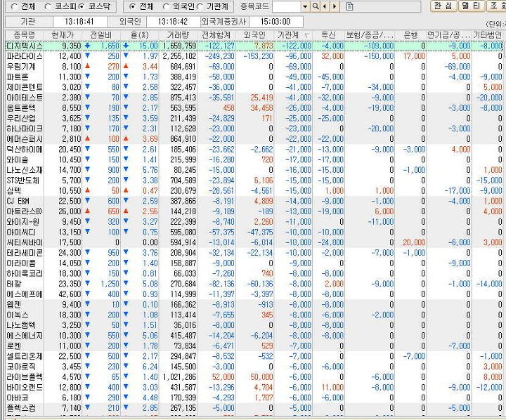Select the 씨티씨바이 stock name
This screenshot has height=420, width=506.
pyautogui.click(x=25, y=242)
